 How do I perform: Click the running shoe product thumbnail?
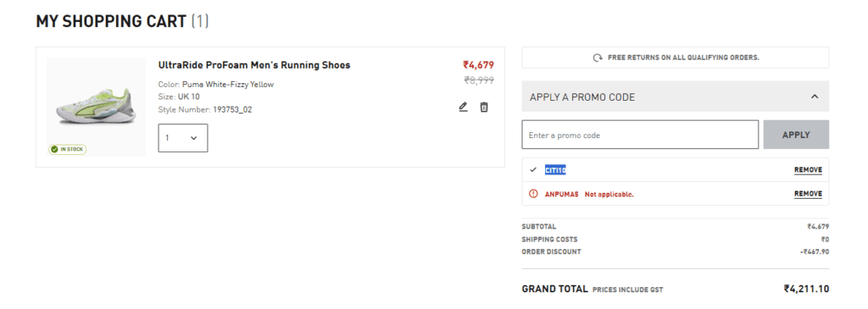[x=97, y=107]
